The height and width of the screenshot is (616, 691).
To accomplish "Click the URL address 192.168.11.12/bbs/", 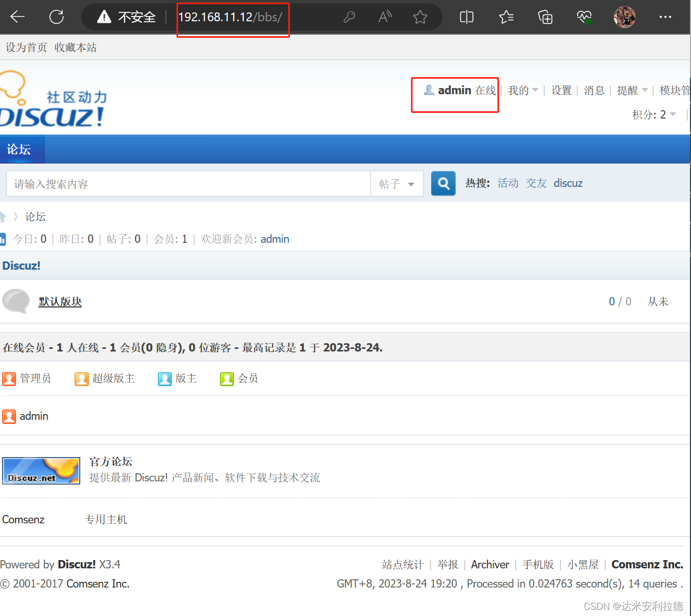I will click(230, 17).
